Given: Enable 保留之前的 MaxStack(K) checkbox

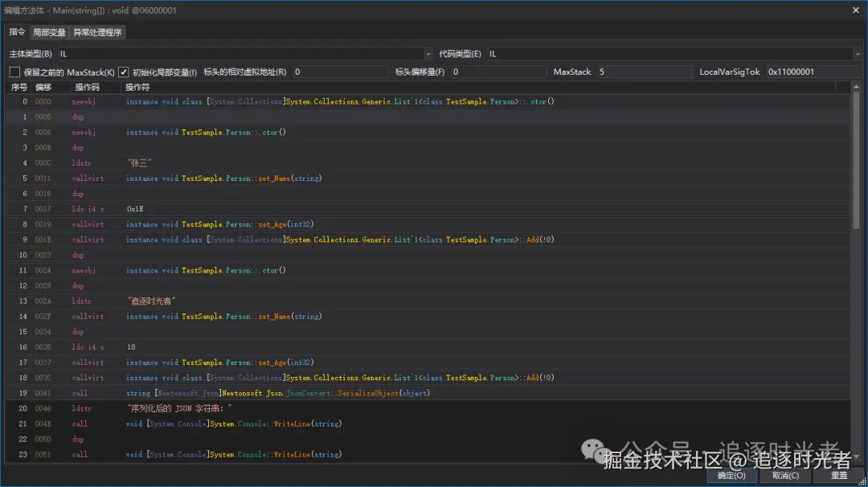Looking at the screenshot, I should [x=15, y=72].
